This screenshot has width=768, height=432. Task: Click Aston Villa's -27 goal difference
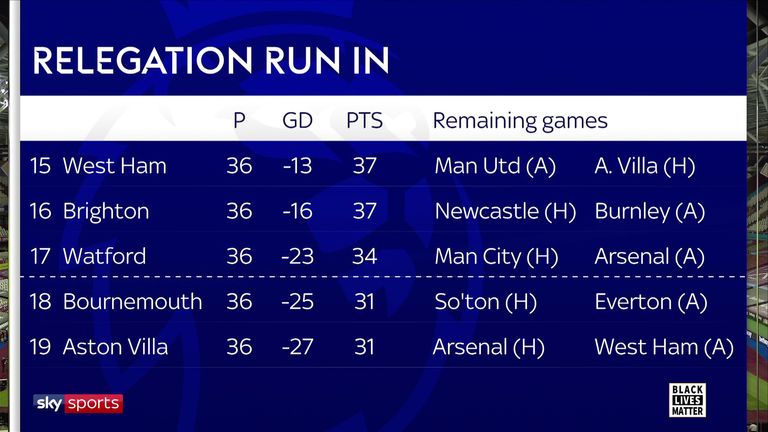tap(297, 347)
